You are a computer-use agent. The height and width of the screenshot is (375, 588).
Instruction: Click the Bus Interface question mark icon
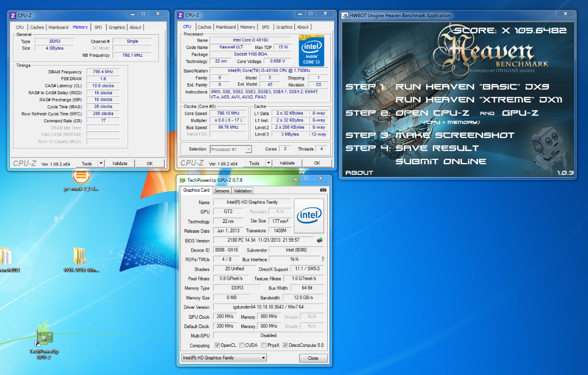point(323,259)
